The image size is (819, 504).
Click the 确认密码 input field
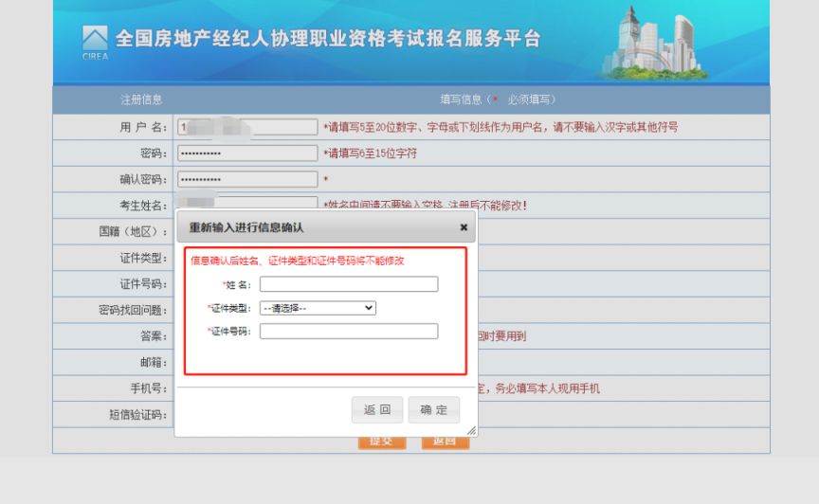(x=247, y=179)
